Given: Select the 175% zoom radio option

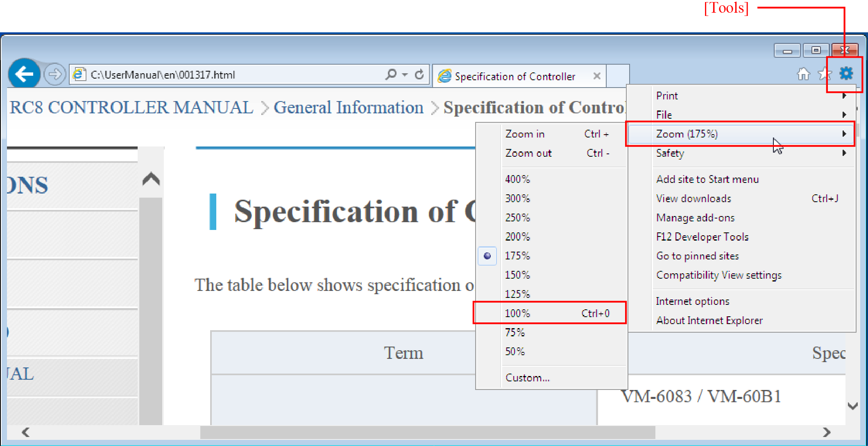Looking at the screenshot, I should click(517, 256).
